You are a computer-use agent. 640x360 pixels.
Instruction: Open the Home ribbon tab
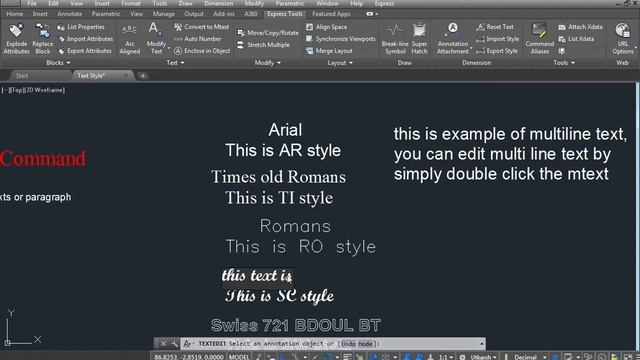click(15, 14)
